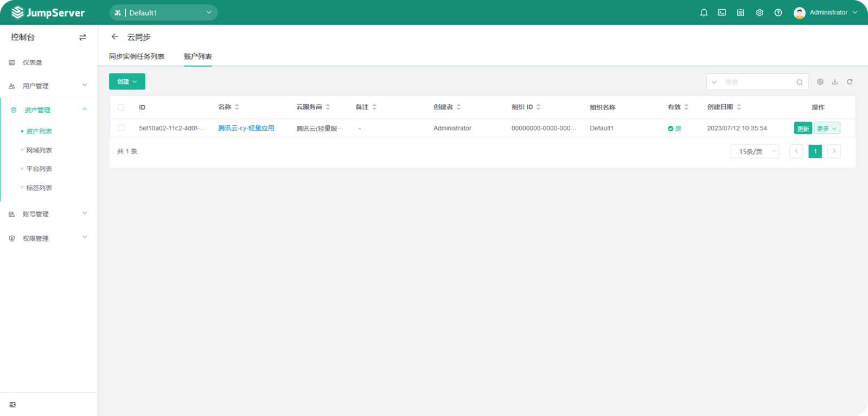Open 平台列表 in the sidebar
The height and width of the screenshot is (416, 868).
pyautogui.click(x=39, y=169)
